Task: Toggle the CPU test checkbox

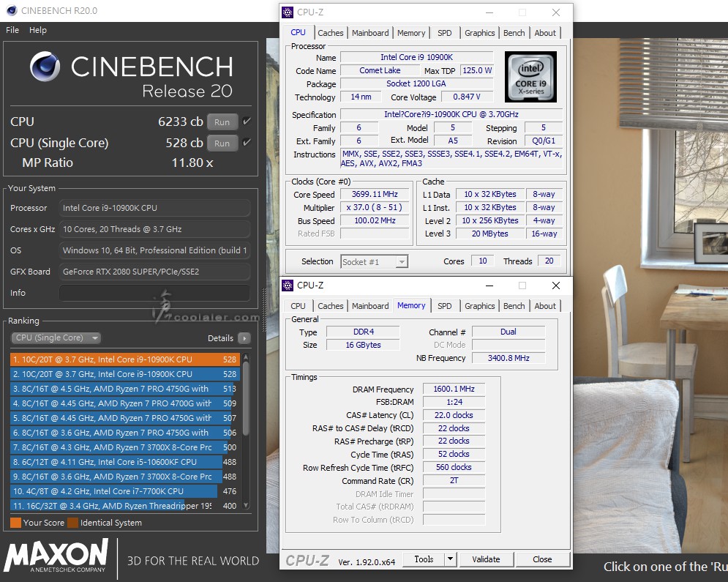Action: click(247, 122)
